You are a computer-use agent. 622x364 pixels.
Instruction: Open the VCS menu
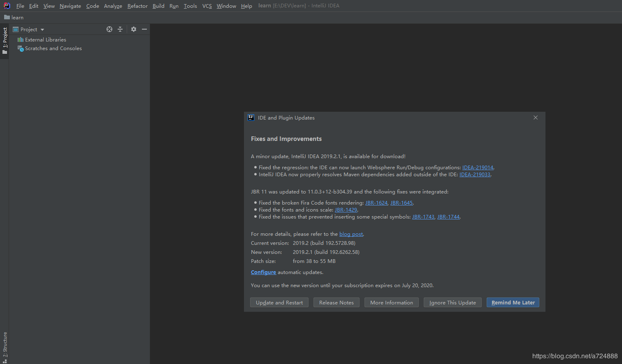[207, 6]
